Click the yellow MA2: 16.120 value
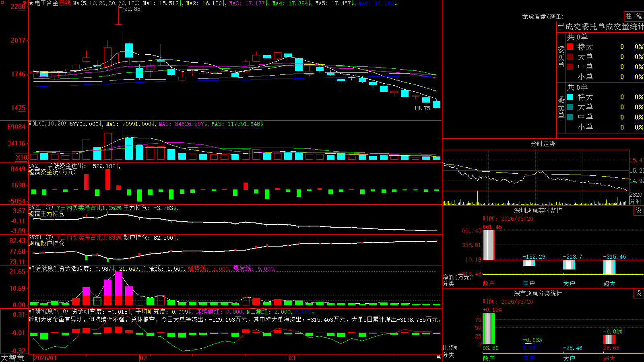644x362 pixels. tap(206, 3)
